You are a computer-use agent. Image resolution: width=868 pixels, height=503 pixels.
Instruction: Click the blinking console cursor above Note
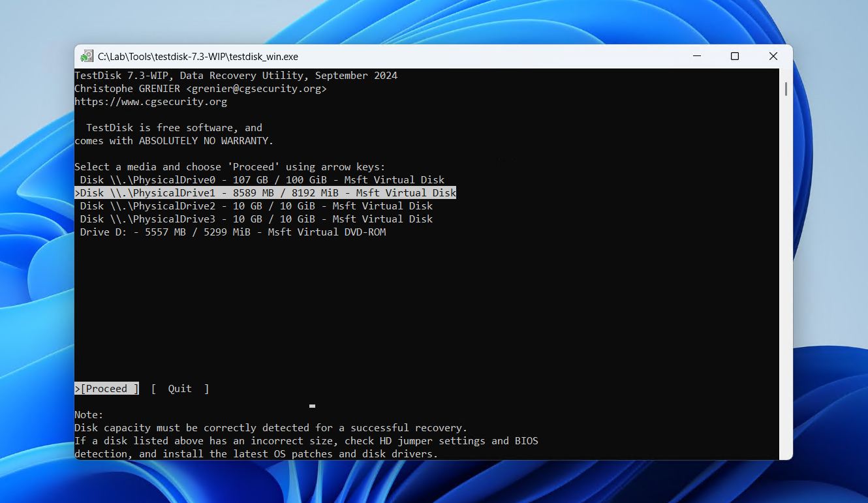[x=312, y=406]
